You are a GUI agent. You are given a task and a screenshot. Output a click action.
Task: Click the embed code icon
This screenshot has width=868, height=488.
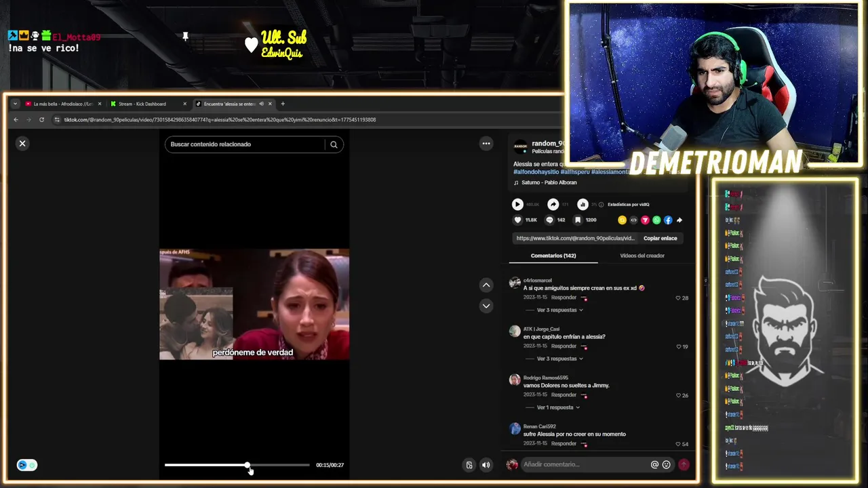pyautogui.click(x=633, y=220)
